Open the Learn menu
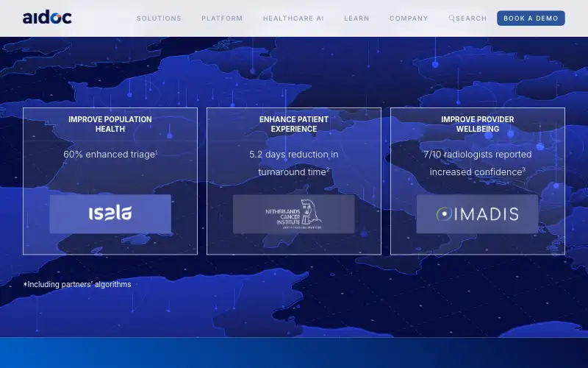Viewport: 588px width, 368px height. point(356,18)
